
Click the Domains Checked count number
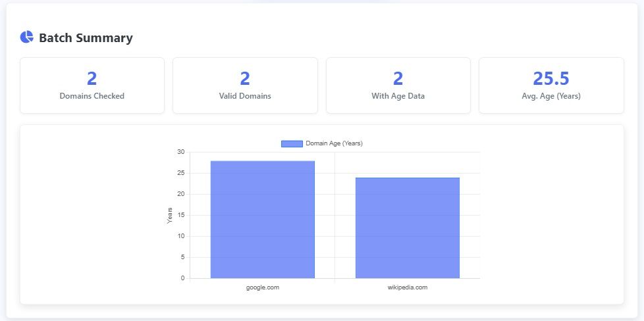point(92,78)
